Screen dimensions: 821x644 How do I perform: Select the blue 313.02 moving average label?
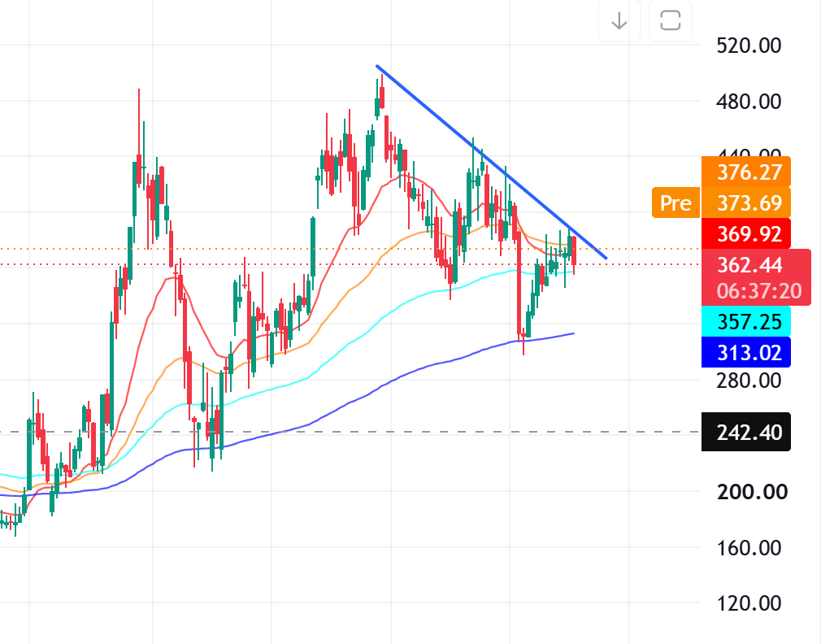(746, 352)
